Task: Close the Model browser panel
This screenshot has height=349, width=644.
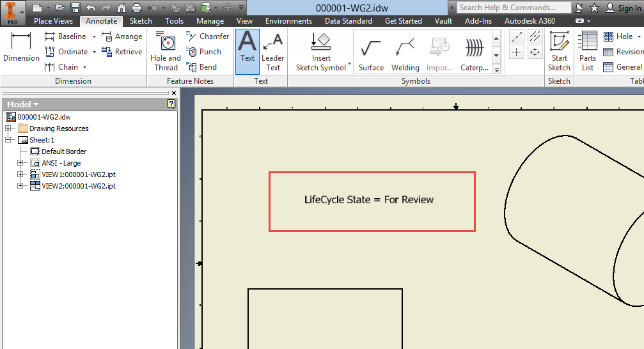Action: (174, 93)
